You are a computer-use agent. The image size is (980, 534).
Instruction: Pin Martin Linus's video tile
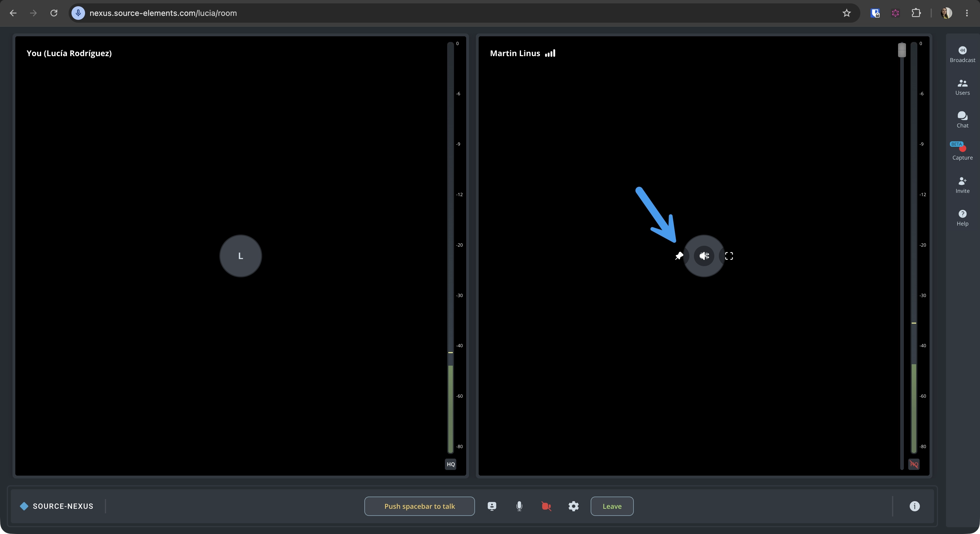tap(679, 256)
